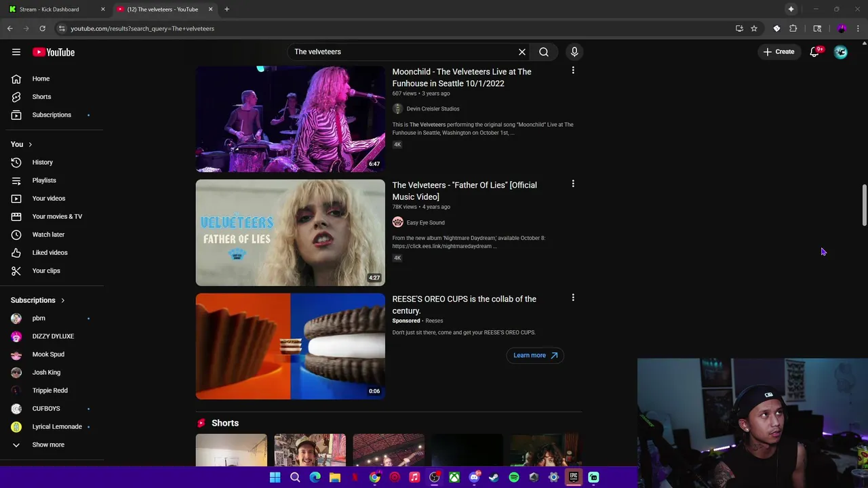Open pbm channel subscription

coord(52,318)
